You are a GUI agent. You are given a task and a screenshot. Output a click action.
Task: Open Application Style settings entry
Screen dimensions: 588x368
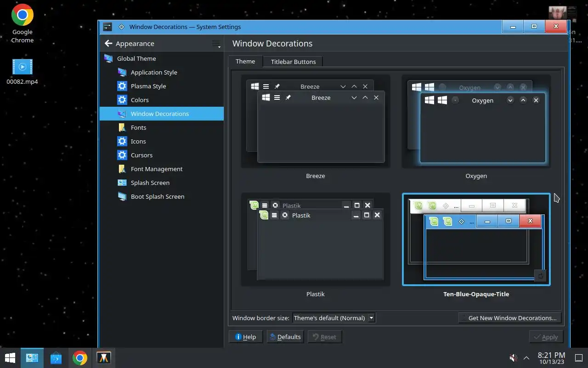tap(162, 72)
